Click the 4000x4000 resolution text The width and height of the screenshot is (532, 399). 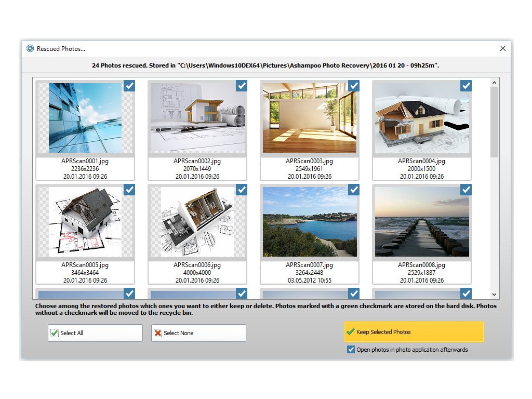coord(197,272)
